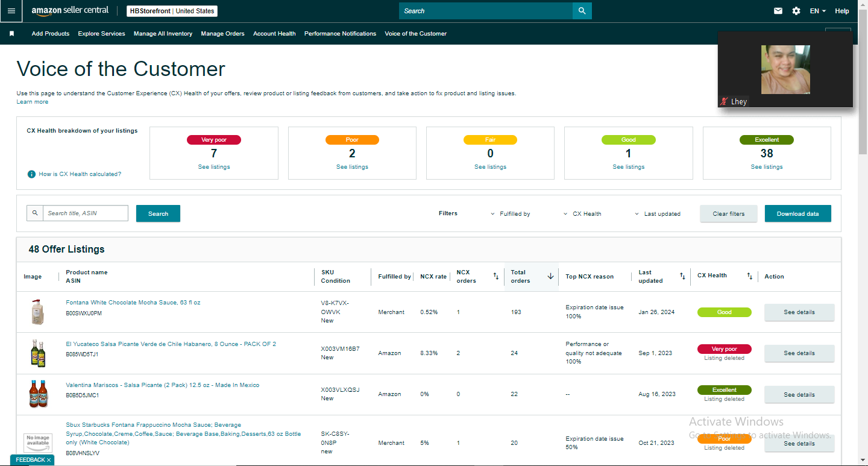
Task: Click the Amazon Seller Central logo
Action: click(x=70, y=11)
